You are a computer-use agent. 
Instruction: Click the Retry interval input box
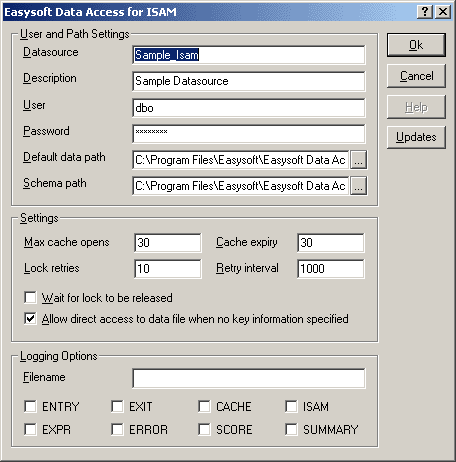(x=331, y=269)
